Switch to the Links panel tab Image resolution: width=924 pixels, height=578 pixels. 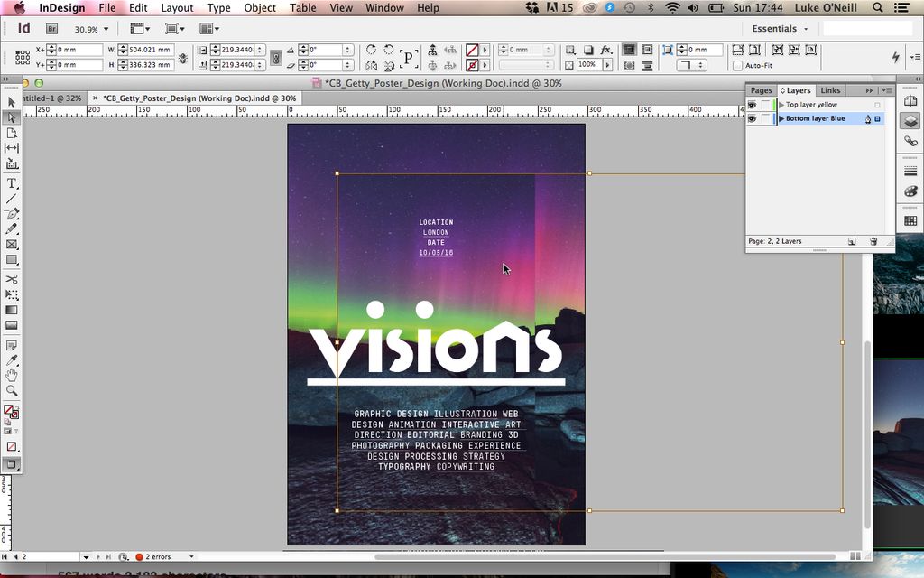(831, 90)
